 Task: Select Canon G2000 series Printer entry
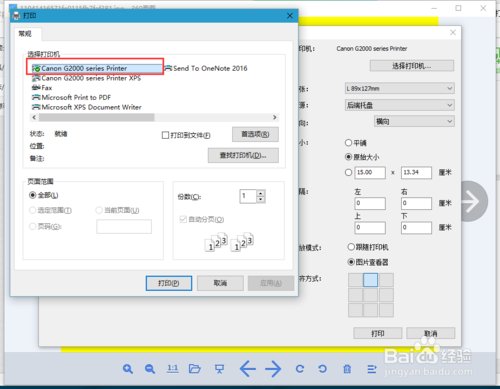click(x=97, y=68)
